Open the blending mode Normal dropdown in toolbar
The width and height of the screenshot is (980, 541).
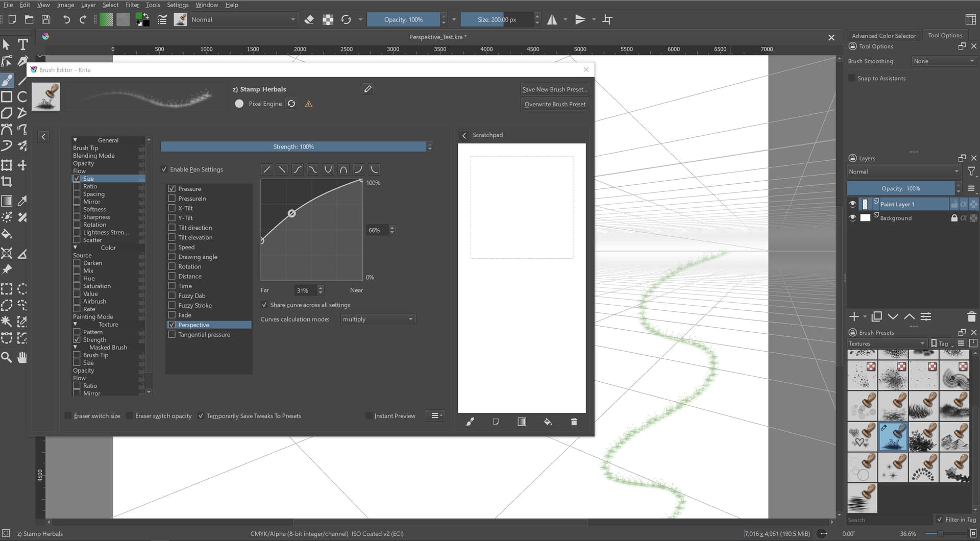click(x=243, y=19)
